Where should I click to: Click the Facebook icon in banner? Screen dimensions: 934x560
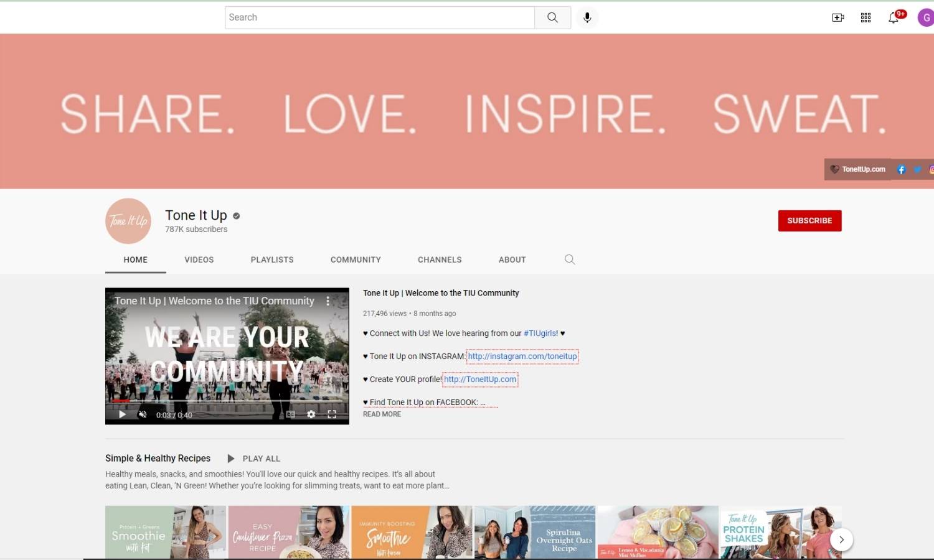901,169
